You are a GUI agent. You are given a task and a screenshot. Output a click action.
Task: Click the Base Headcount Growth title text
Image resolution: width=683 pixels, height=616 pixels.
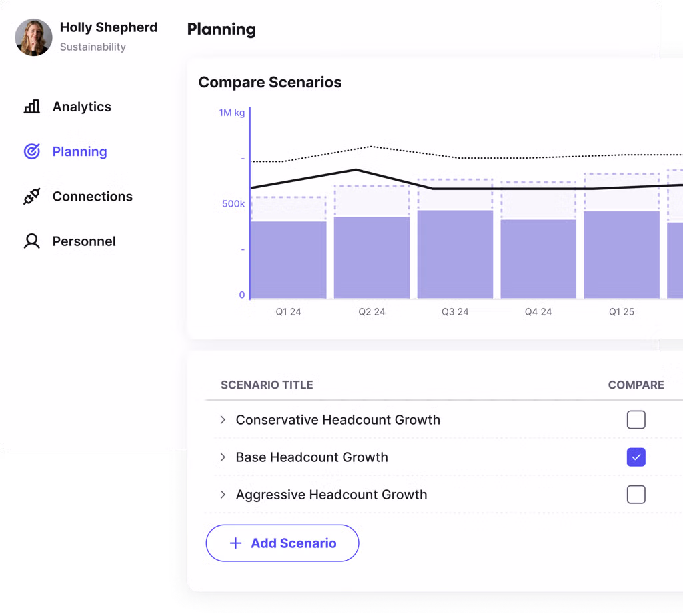312,457
